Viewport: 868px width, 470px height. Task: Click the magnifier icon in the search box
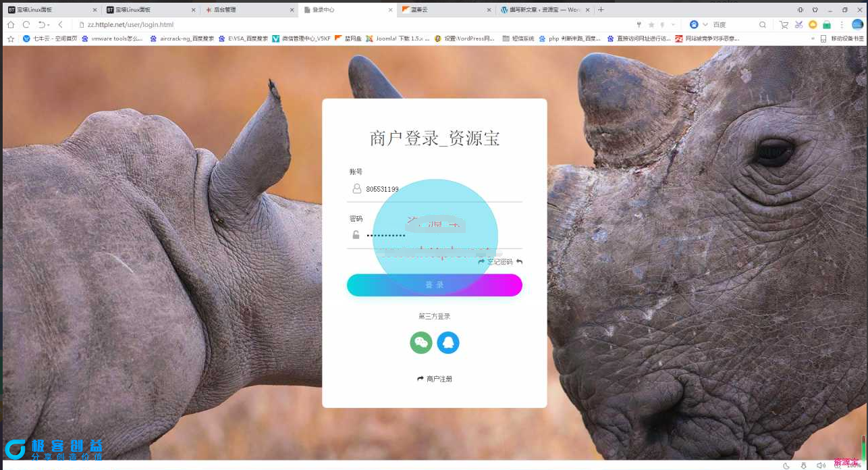pyautogui.click(x=763, y=24)
